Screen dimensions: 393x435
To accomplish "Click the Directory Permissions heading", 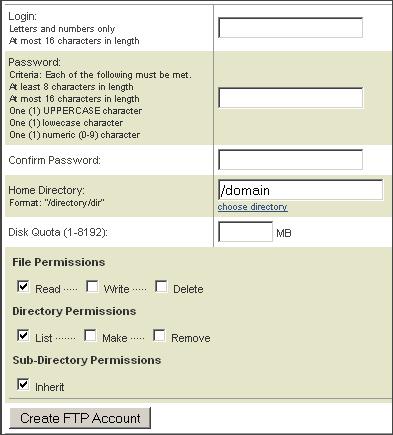I will coord(74,311).
